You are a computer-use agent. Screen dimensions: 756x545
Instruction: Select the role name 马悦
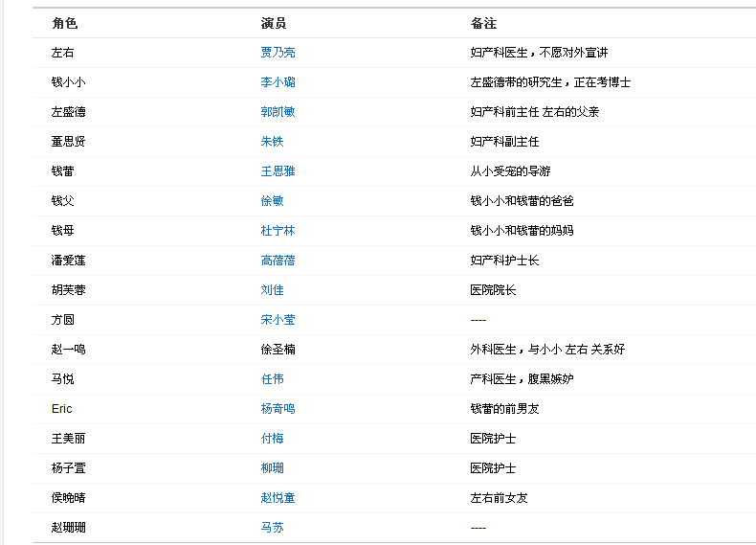coord(62,379)
